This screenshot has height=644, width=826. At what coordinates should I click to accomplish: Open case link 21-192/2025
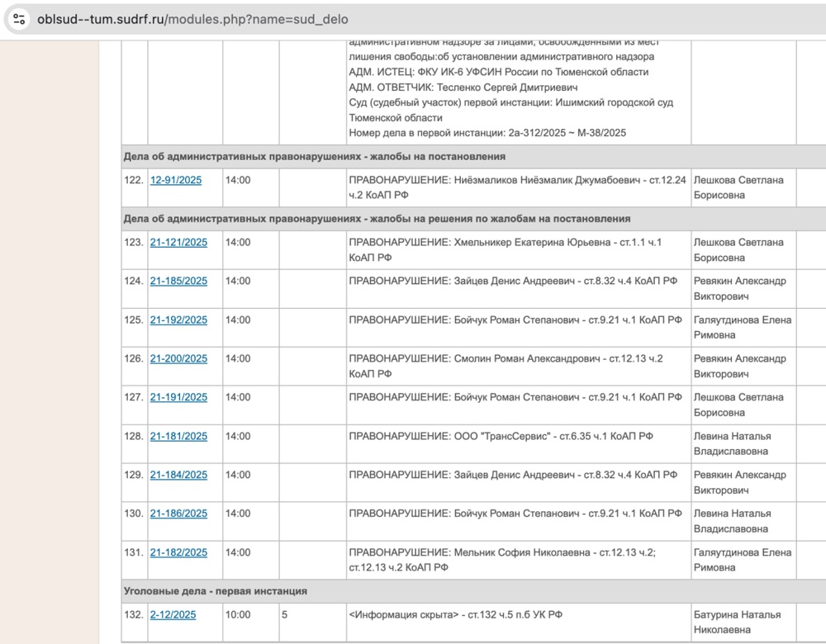[178, 320]
